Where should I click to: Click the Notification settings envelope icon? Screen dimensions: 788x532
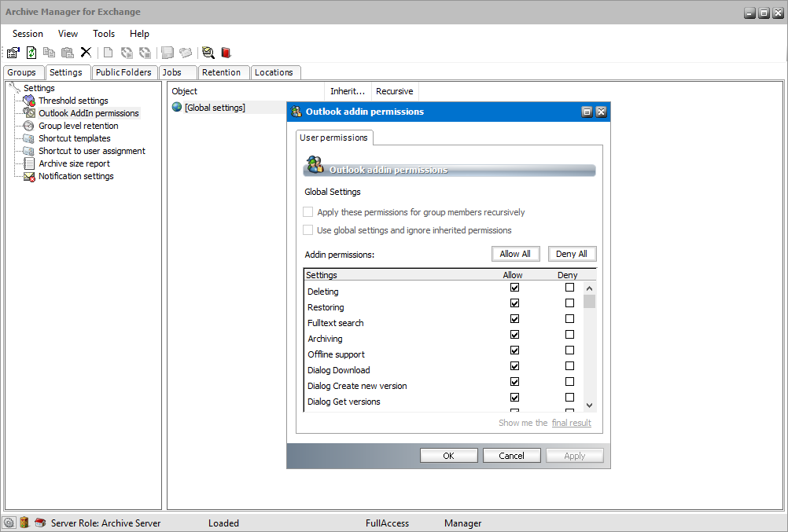point(29,176)
